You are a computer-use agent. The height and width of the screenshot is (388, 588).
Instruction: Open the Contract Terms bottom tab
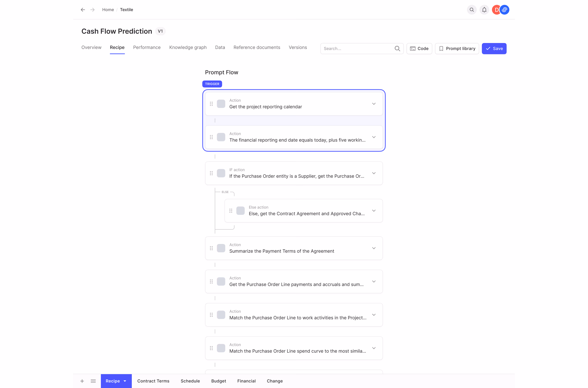click(153, 381)
